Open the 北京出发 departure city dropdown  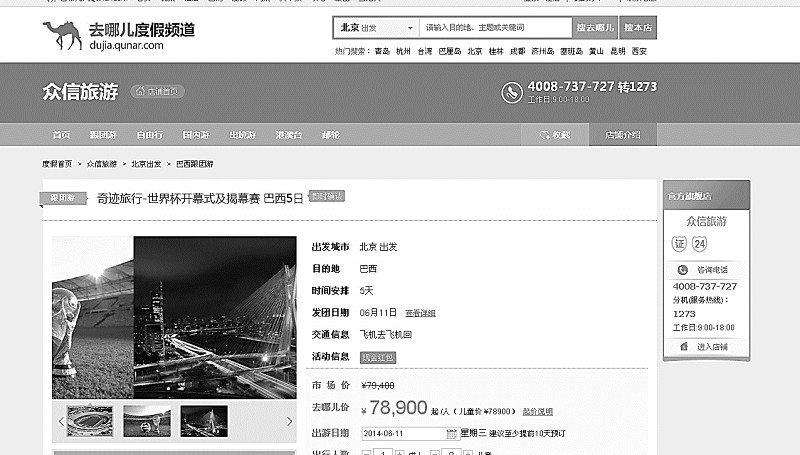pyautogui.click(x=376, y=28)
